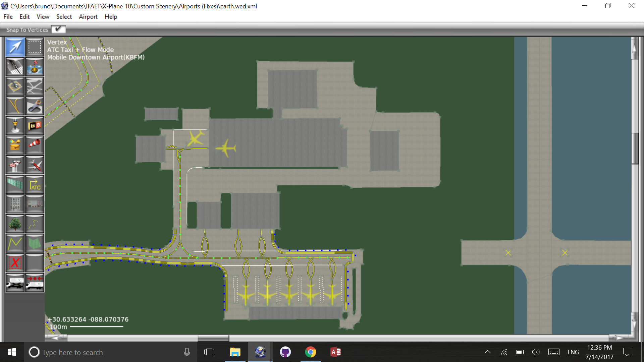The width and height of the screenshot is (644, 362).
Task: Open the View menu
Action: (x=43, y=17)
